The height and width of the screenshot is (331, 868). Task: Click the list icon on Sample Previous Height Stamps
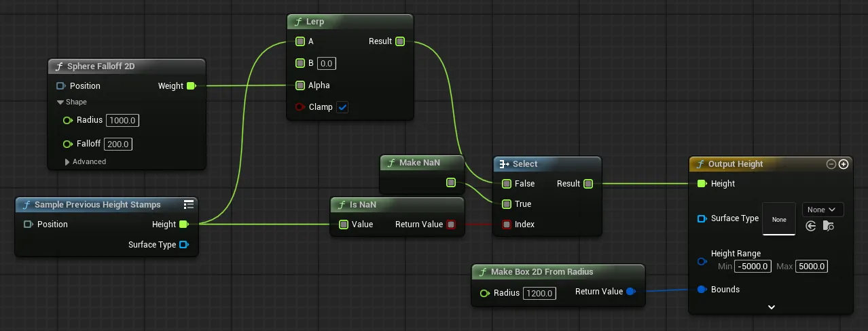click(189, 204)
